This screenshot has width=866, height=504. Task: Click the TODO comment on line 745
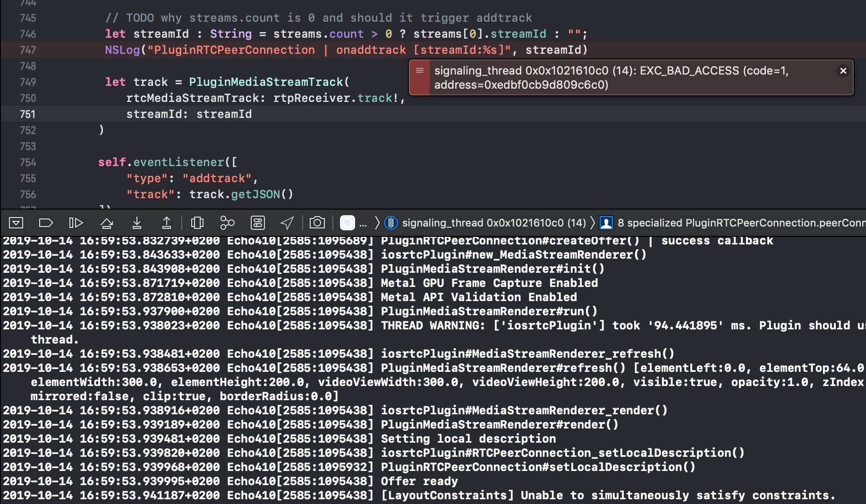[x=319, y=18]
